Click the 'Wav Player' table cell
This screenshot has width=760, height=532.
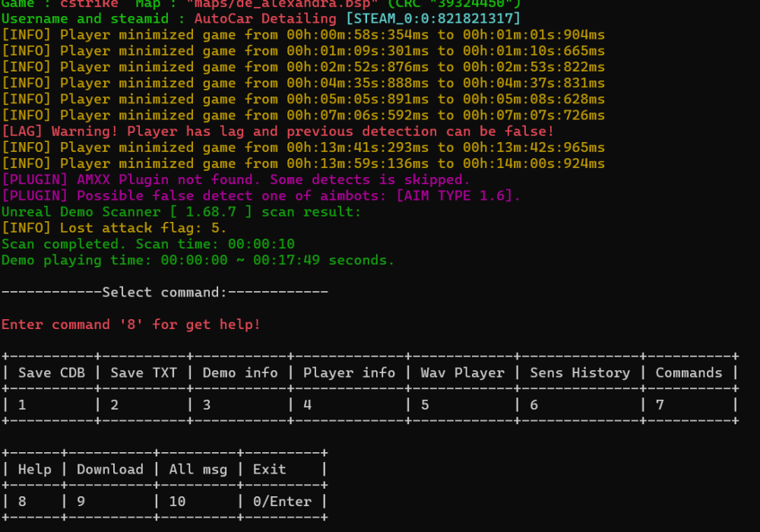[x=462, y=372]
